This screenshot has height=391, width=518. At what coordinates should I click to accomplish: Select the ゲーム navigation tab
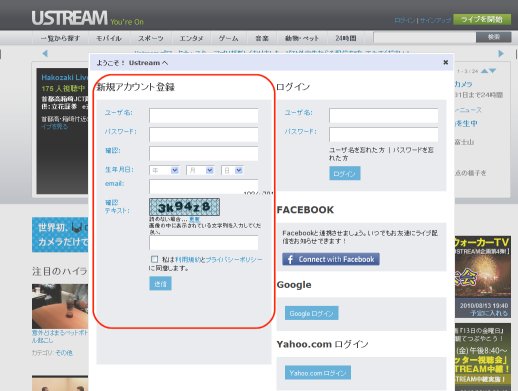(x=228, y=38)
